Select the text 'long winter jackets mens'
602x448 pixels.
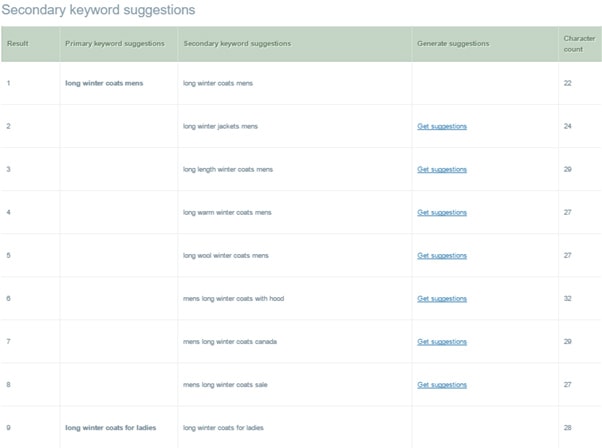220,126
